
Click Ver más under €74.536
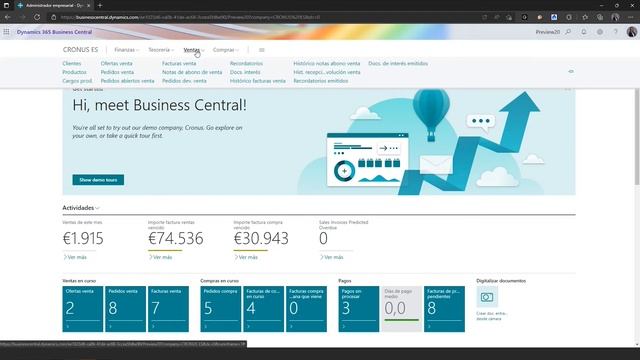160,257
